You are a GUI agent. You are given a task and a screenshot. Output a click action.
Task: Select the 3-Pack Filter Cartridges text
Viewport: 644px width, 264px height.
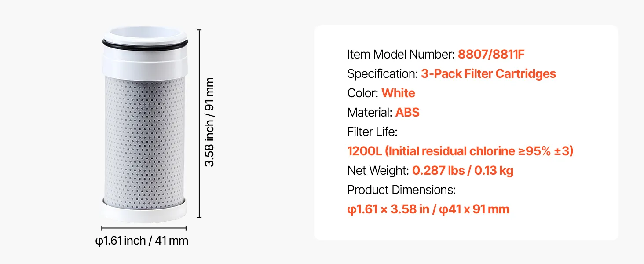click(488, 74)
